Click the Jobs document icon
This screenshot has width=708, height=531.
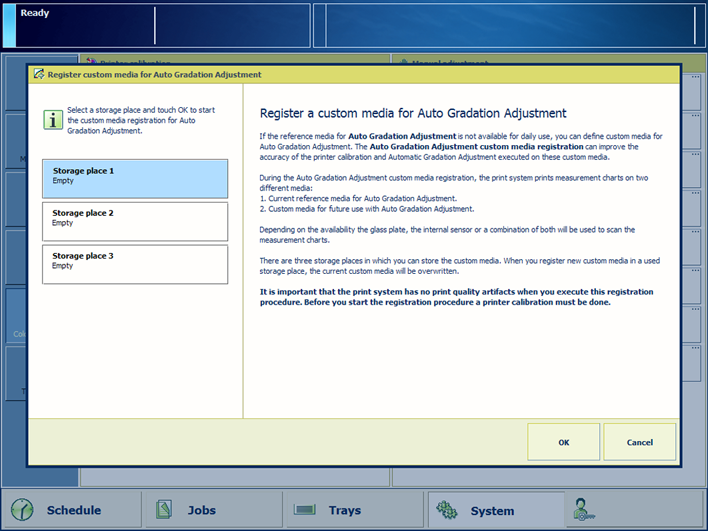click(x=166, y=510)
